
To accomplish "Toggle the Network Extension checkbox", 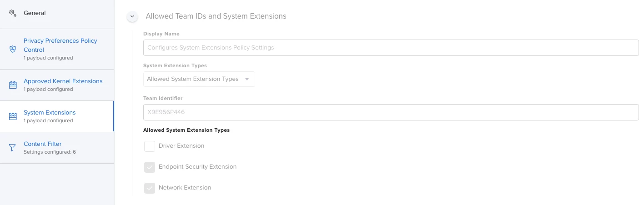I will [150, 188].
